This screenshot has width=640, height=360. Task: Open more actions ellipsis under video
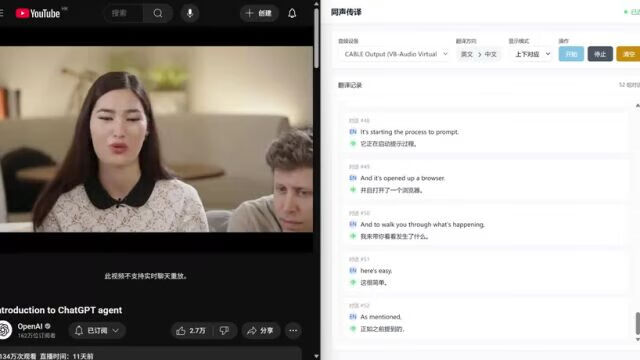[293, 331]
